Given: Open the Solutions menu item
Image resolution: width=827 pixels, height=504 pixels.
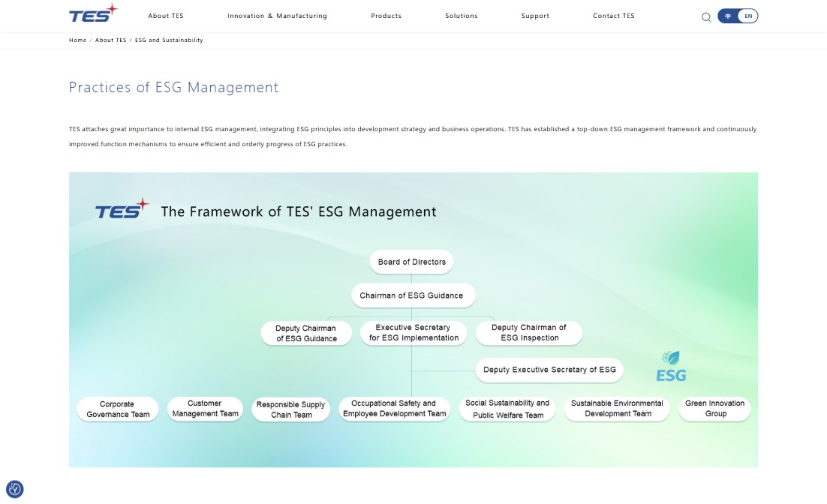Looking at the screenshot, I should click(461, 16).
